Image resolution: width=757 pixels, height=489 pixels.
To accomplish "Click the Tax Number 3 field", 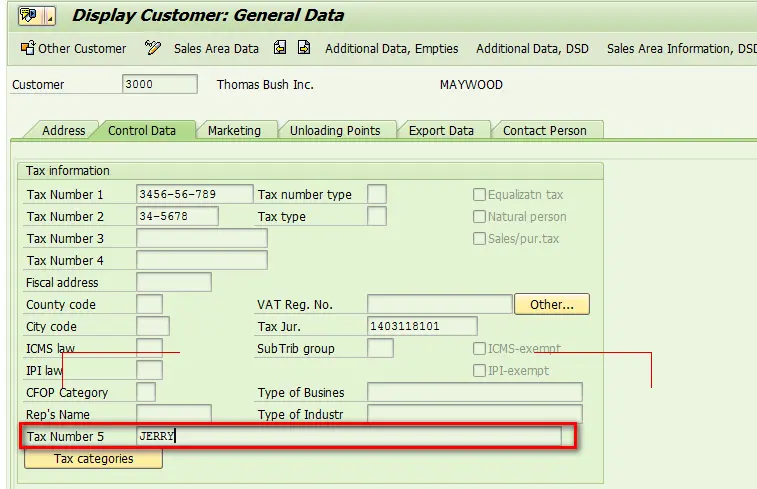I will pos(202,238).
